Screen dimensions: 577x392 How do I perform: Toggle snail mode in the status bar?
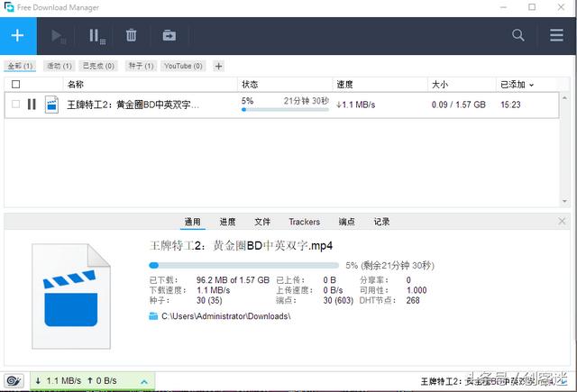pos(14,380)
